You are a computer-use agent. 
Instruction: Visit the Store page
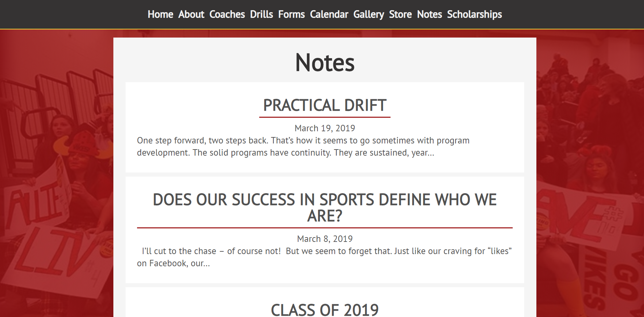pyautogui.click(x=400, y=15)
